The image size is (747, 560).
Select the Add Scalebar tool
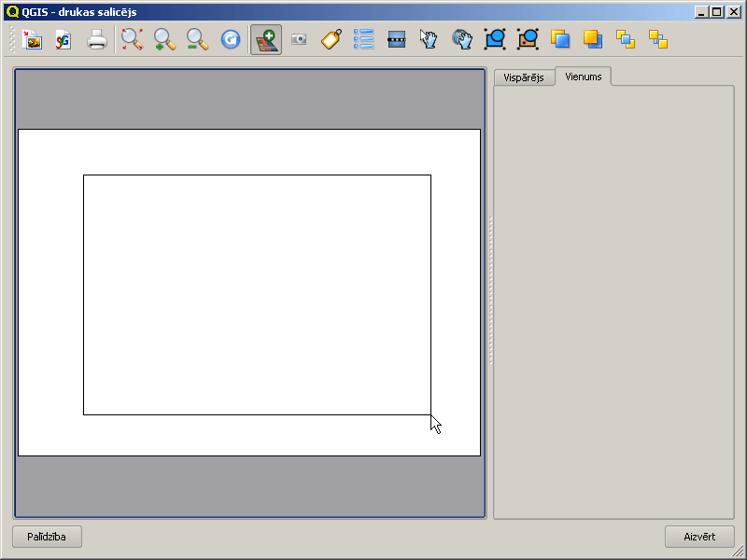tap(397, 39)
